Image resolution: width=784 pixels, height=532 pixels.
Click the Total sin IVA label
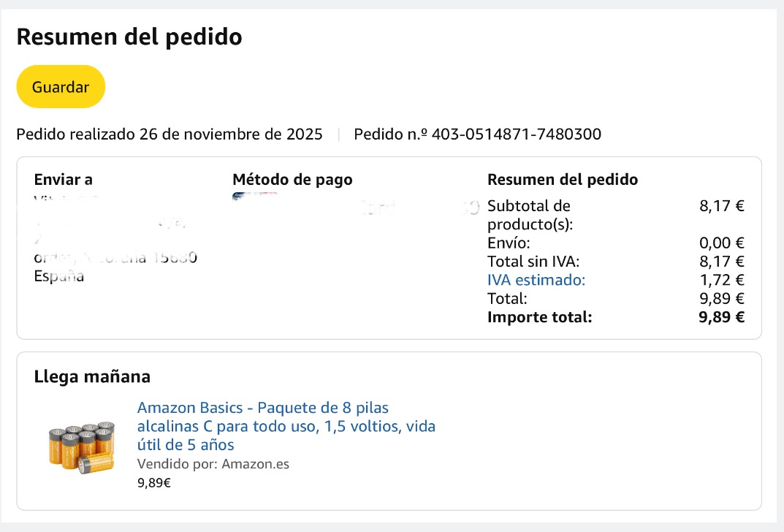[533, 262]
